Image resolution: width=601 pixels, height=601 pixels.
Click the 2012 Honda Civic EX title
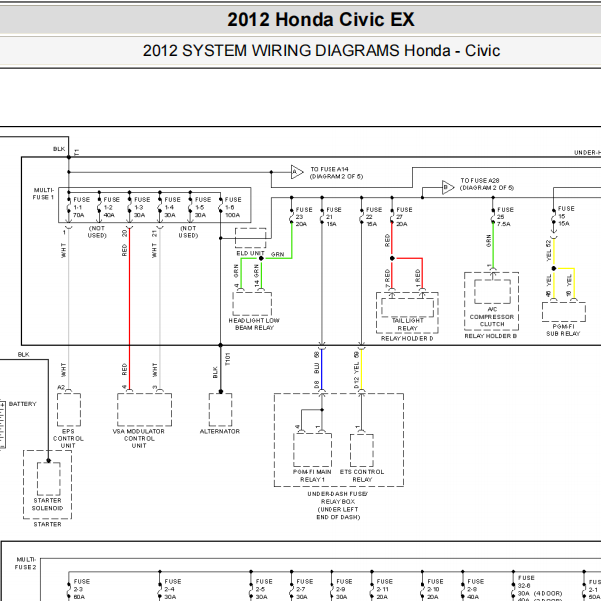tap(321, 20)
